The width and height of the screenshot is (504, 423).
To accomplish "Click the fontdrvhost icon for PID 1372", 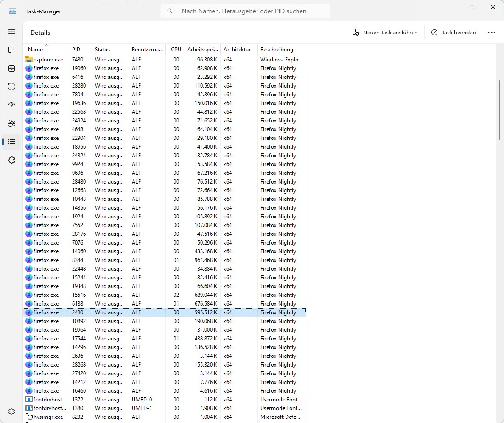I will [29, 400].
